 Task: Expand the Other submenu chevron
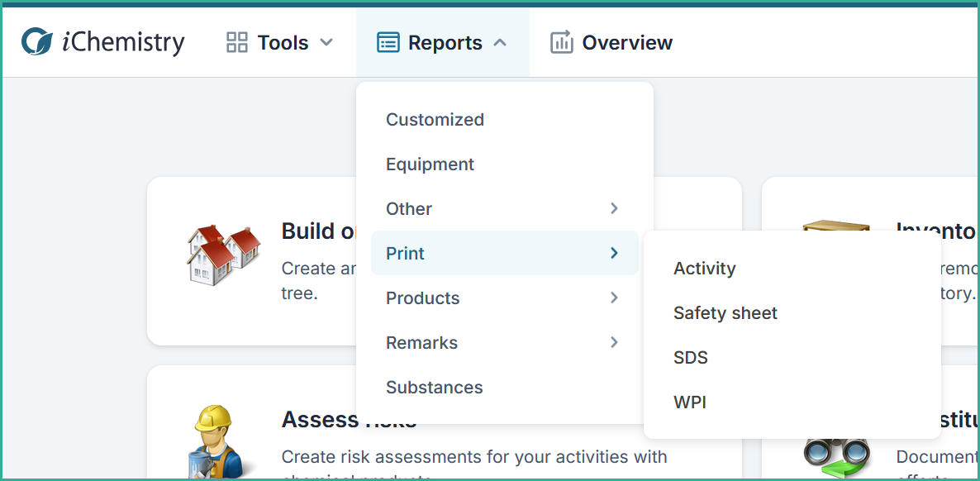click(615, 208)
